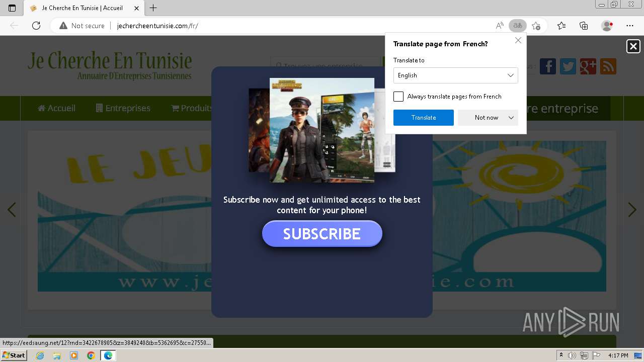
Task: Click the 4:17 PM clock
Action: (x=618, y=355)
